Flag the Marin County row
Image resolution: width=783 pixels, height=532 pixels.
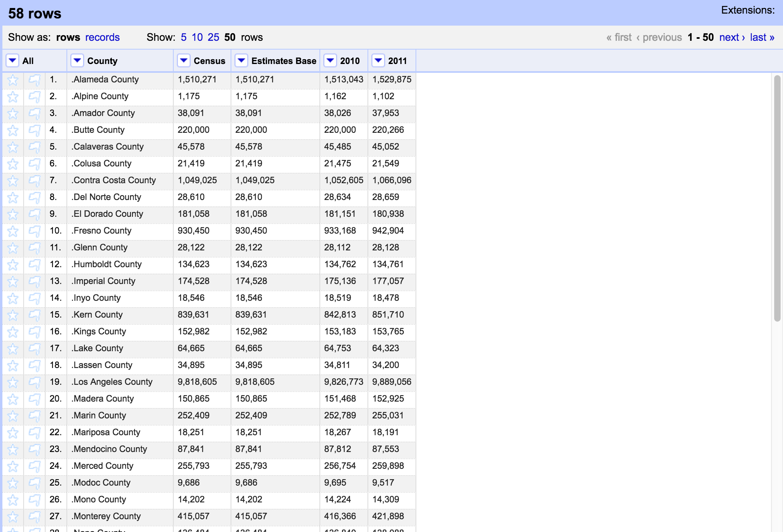pyautogui.click(x=34, y=416)
